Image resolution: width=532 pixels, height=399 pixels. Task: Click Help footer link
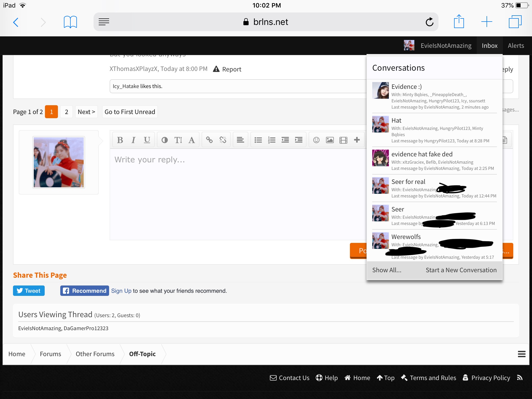(327, 378)
